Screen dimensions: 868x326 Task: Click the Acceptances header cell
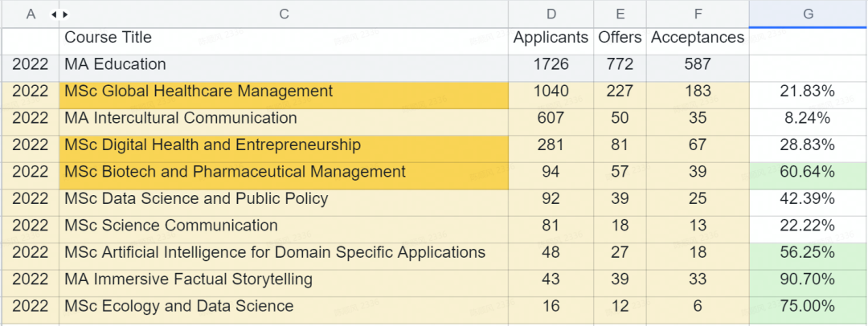pyautogui.click(x=697, y=38)
